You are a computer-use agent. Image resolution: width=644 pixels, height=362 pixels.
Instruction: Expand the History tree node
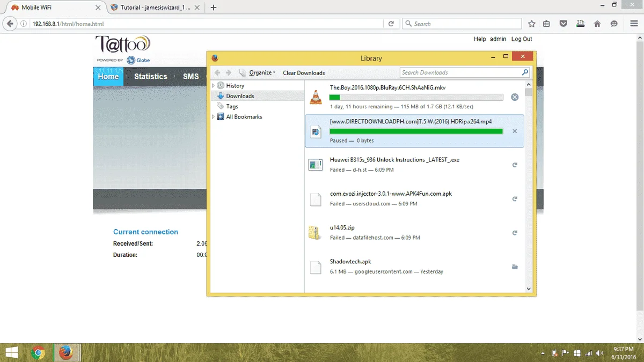click(213, 86)
